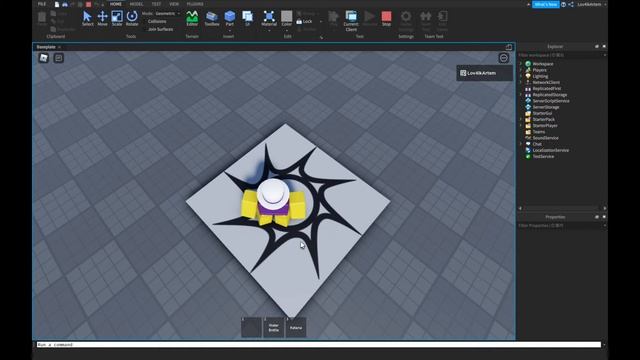Screen dimensions: 640x360
Task: Activate the Scale tool
Action: pyautogui.click(x=117, y=18)
